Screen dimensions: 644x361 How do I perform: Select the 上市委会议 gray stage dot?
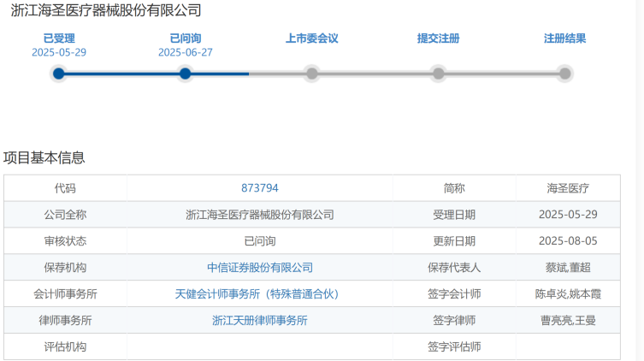coord(311,74)
